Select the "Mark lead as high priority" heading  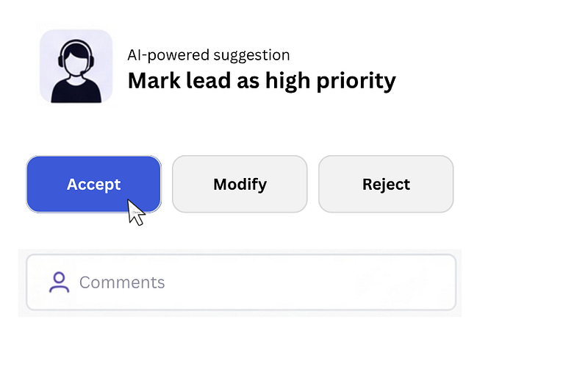click(x=262, y=80)
